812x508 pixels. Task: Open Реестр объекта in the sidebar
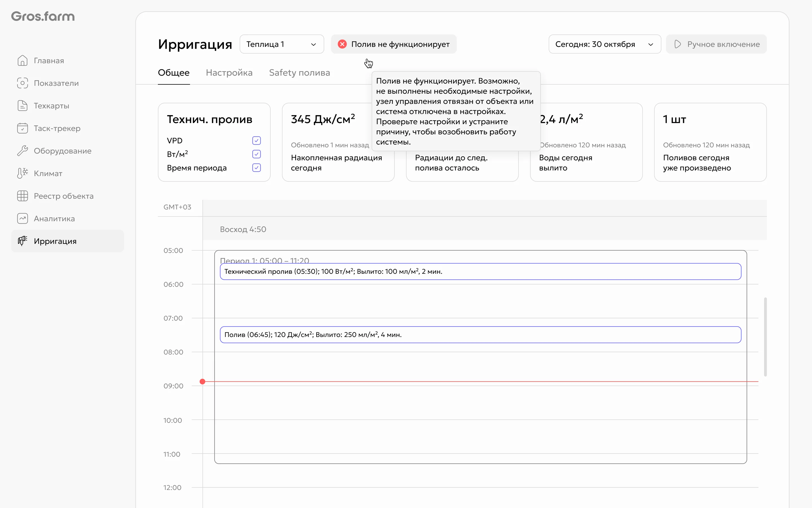(67, 196)
